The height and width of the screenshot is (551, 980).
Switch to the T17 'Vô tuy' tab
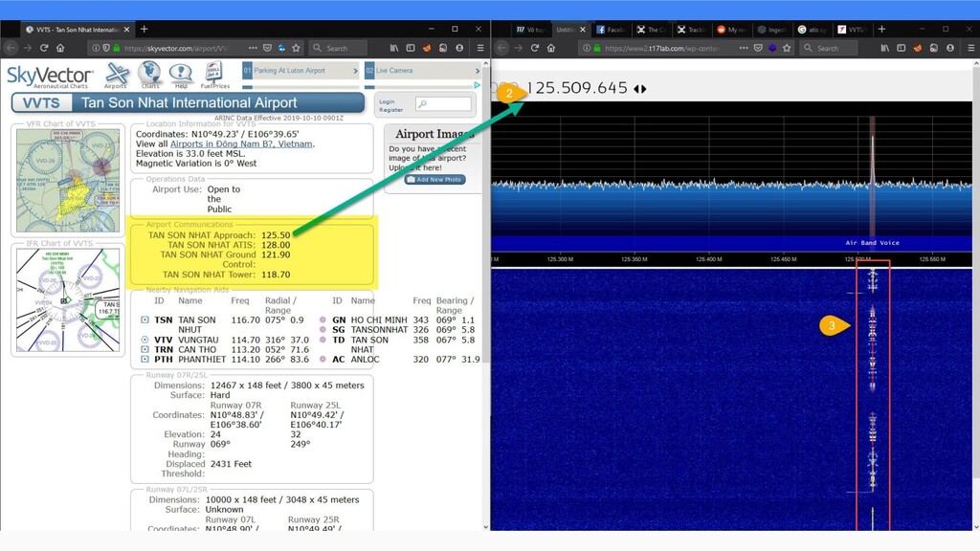coord(529,30)
